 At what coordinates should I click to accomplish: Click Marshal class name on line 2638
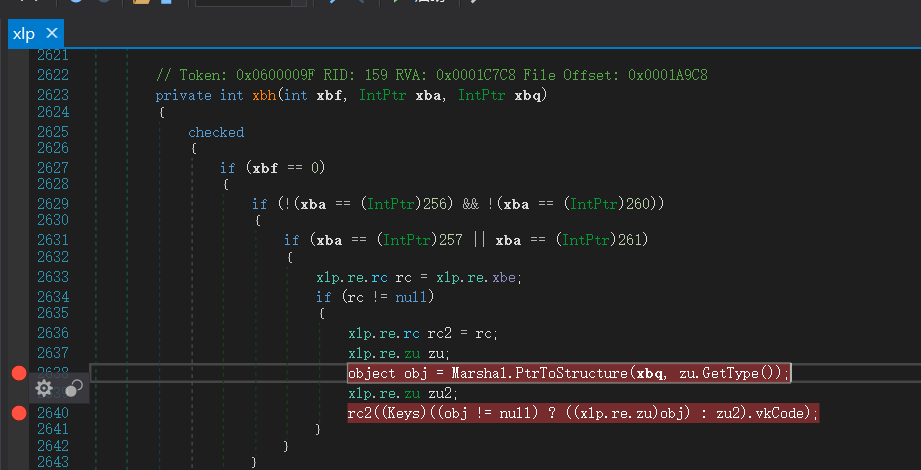[x=480, y=373]
